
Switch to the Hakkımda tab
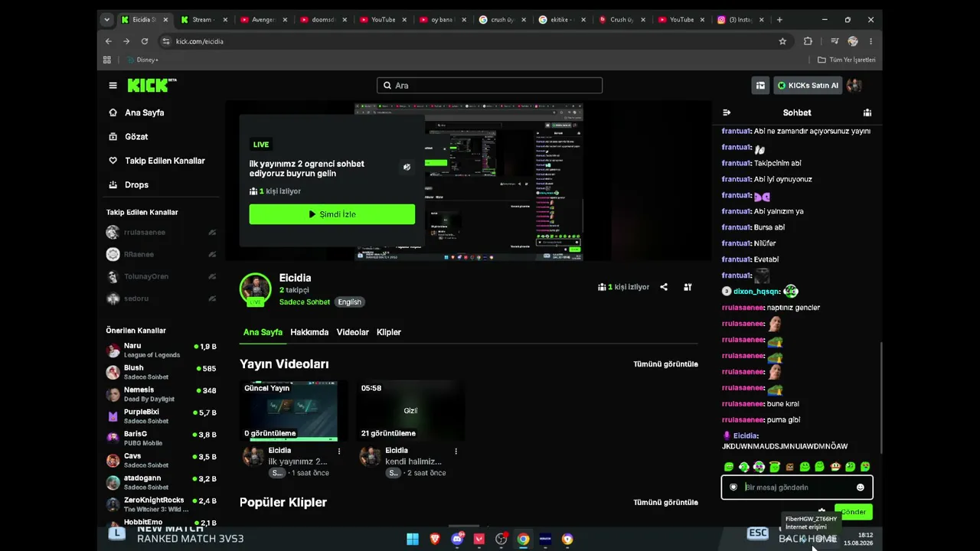(x=309, y=332)
